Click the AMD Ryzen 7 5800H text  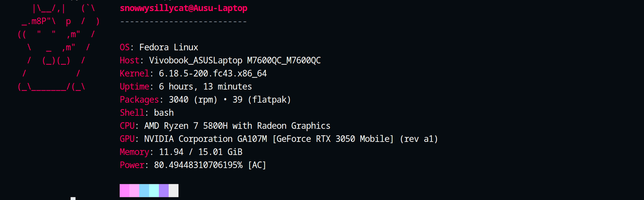point(186,126)
